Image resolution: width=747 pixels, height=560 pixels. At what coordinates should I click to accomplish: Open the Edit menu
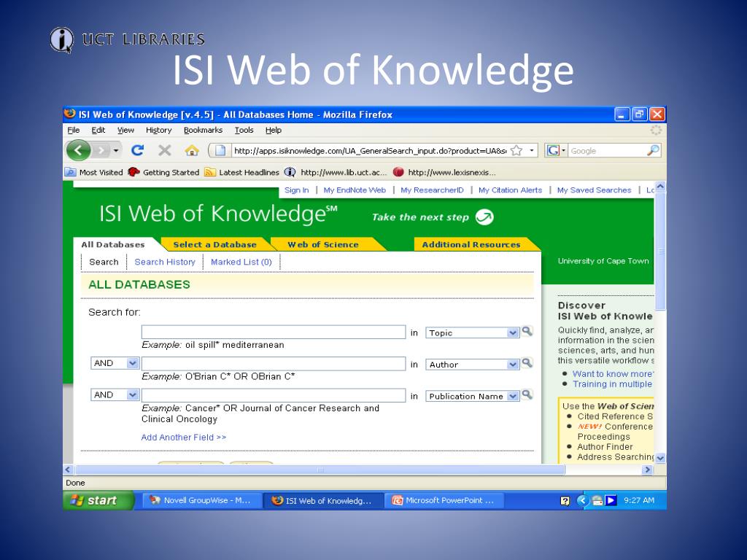pyautogui.click(x=98, y=130)
